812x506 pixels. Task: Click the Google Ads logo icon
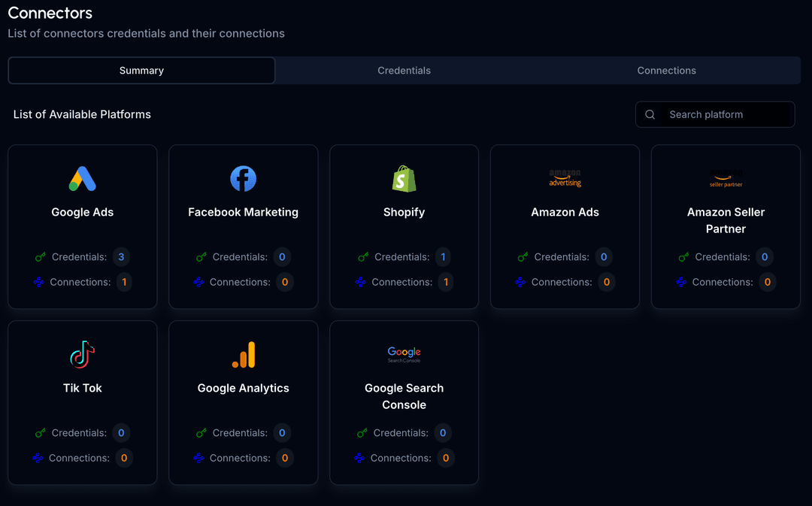point(83,179)
